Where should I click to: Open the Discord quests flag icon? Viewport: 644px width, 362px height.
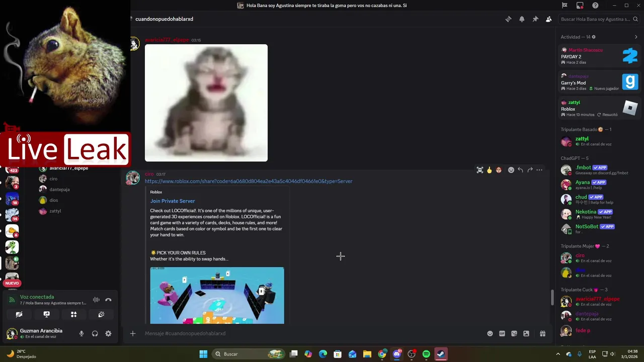click(565, 6)
